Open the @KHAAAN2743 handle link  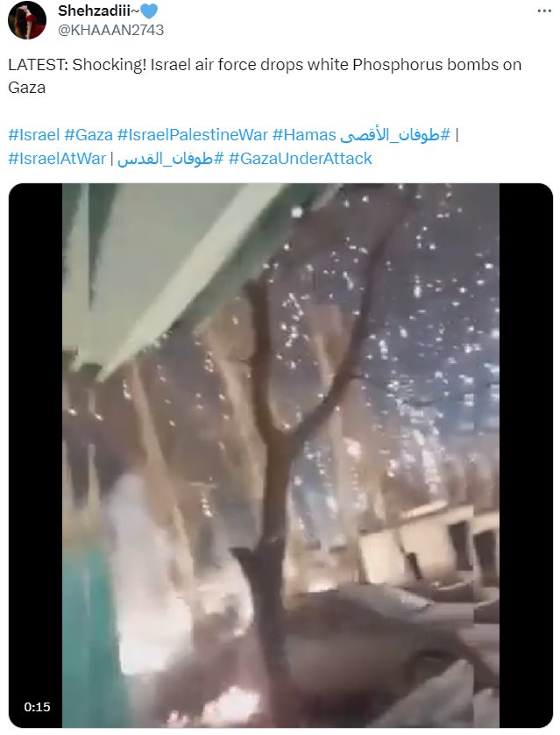coord(110,30)
